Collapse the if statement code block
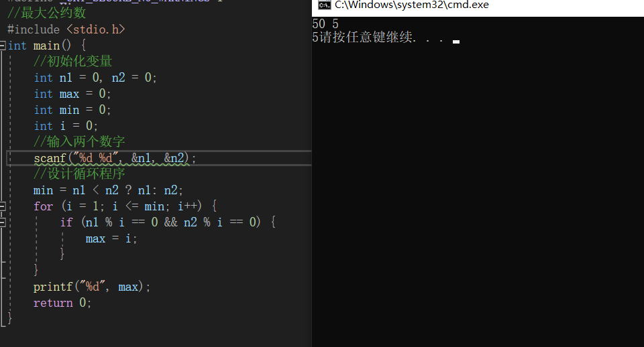 [x=3, y=222]
